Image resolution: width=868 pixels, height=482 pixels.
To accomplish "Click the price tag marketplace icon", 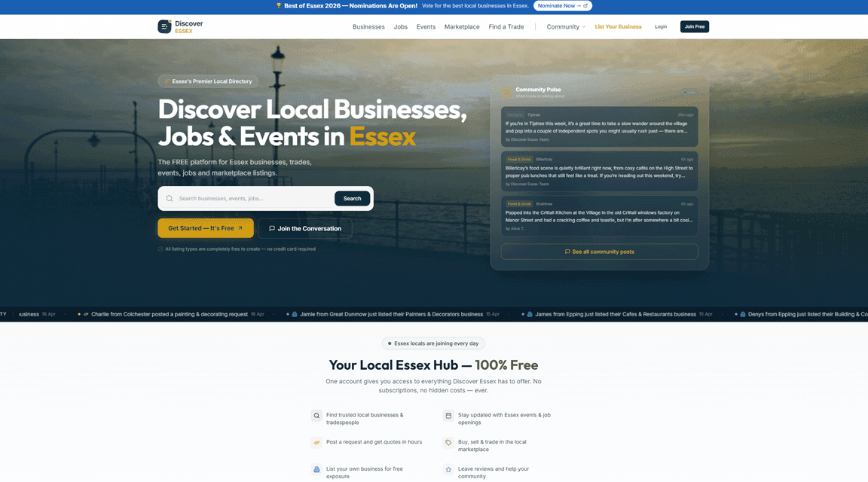I will [448, 443].
